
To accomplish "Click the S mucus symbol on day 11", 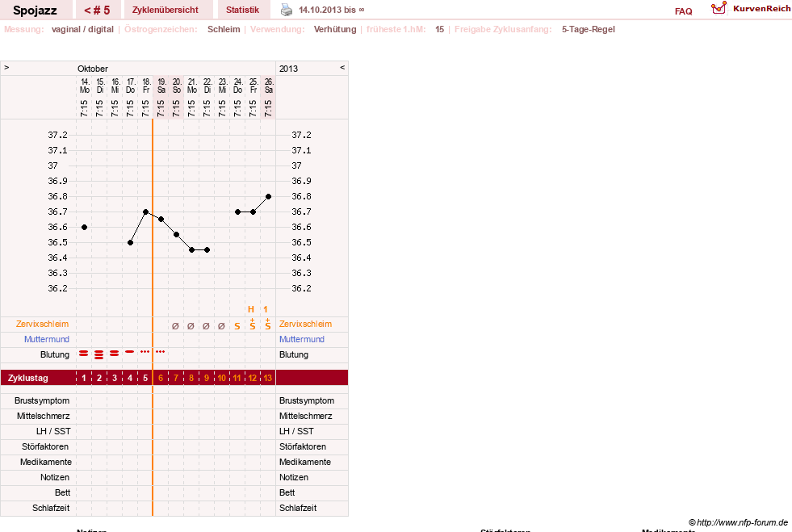I will click(x=237, y=326).
